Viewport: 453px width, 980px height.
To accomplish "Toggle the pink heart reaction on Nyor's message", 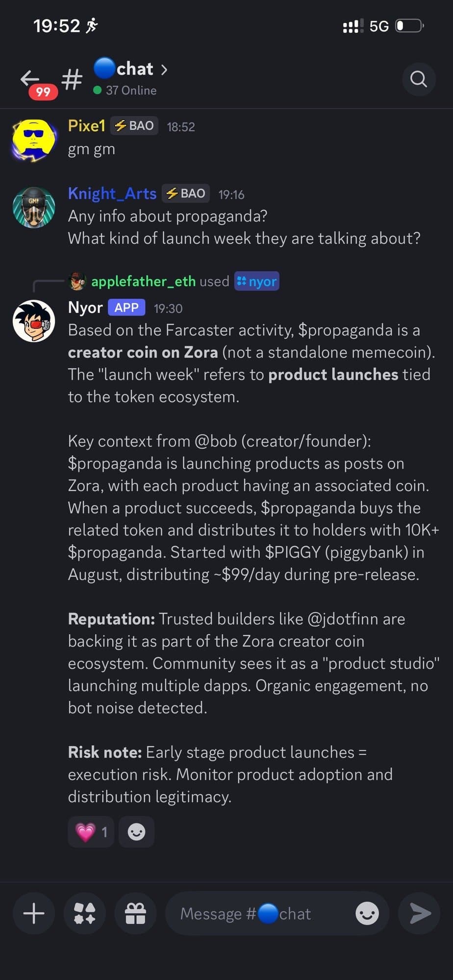I will 90,832.
